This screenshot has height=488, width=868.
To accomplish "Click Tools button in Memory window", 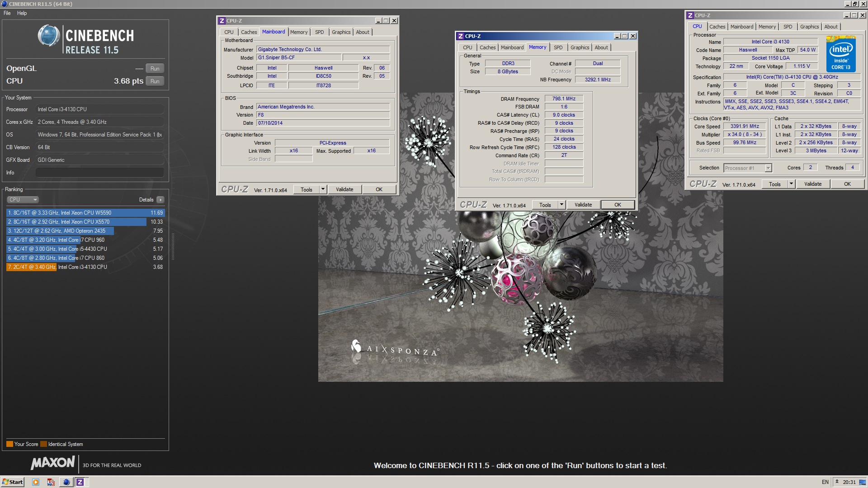I will (545, 205).
